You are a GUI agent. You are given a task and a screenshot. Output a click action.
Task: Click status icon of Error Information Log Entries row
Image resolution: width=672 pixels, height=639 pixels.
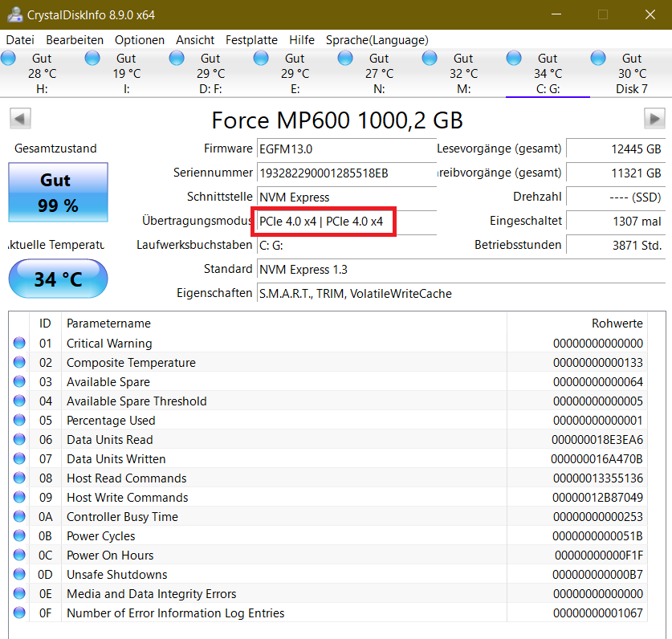pos(19,613)
